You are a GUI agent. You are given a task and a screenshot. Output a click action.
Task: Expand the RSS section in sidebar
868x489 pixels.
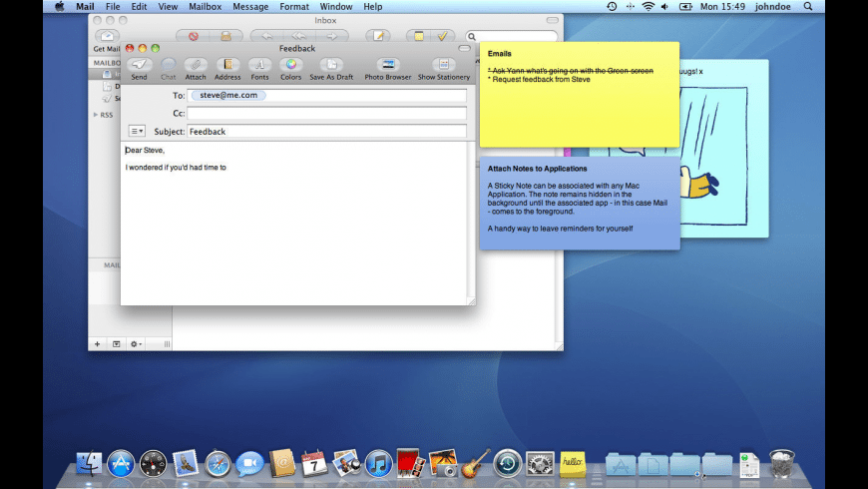click(96, 115)
